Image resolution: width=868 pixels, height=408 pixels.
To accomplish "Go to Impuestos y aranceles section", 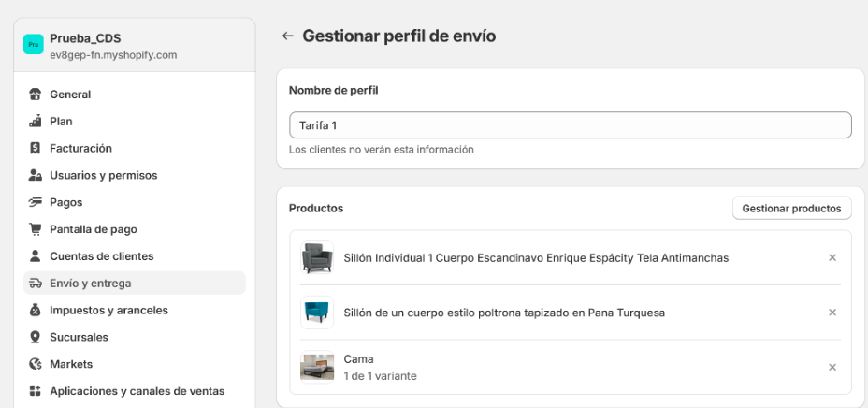I will pos(108,310).
